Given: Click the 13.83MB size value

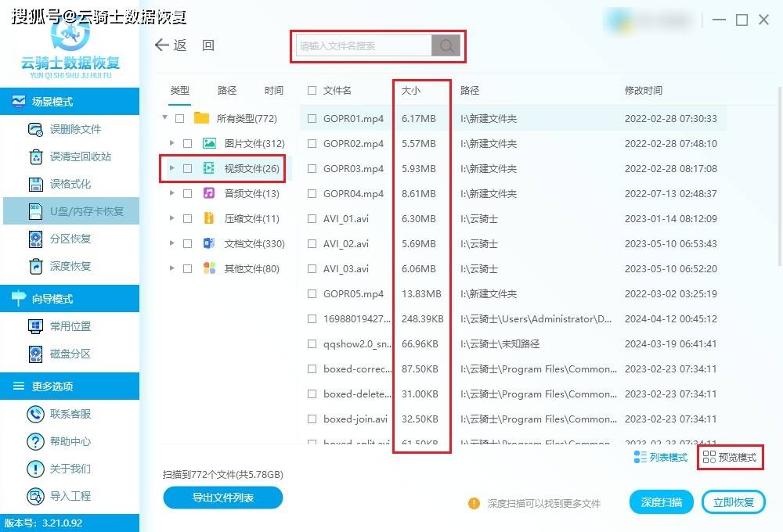Looking at the screenshot, I should click(x=421, y=294).
